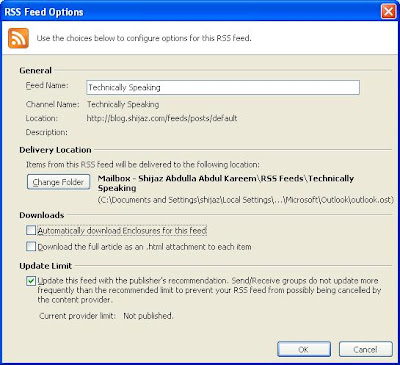400x365 pixels.
Task: Click the Delivery Location section heading
Action: pyautogui.click(x=55, y=150)
